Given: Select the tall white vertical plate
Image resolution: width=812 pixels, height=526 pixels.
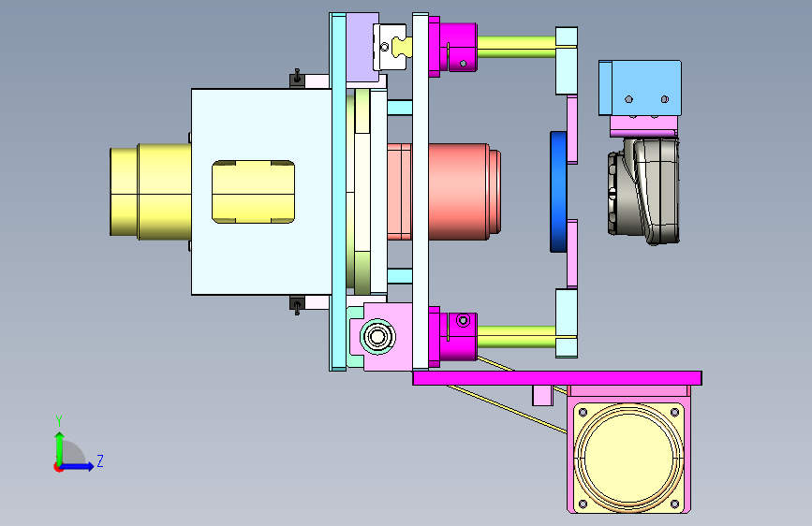Looking at the screenshot, I should [420, 192].
